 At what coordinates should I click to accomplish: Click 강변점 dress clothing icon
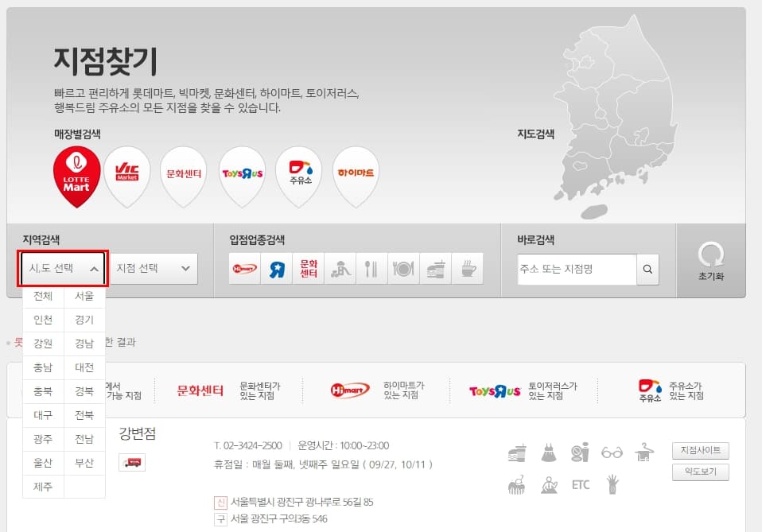pyautogui.click(x=549, y=452)
